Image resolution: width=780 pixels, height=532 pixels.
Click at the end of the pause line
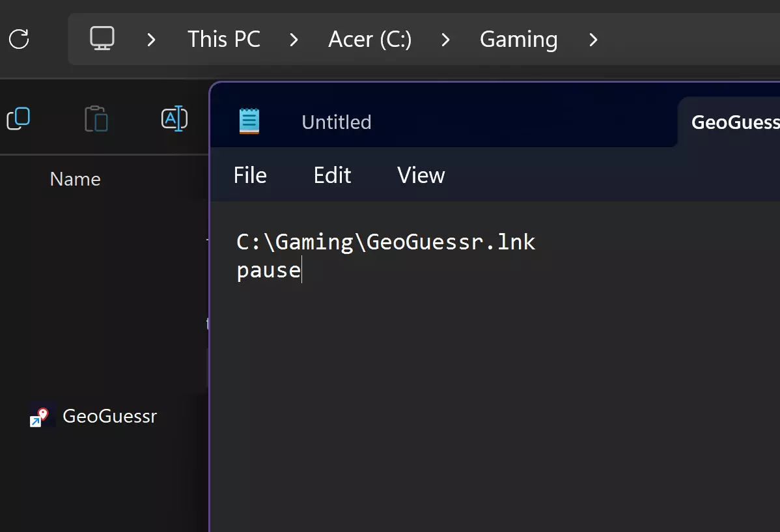(x=301, y=270)
